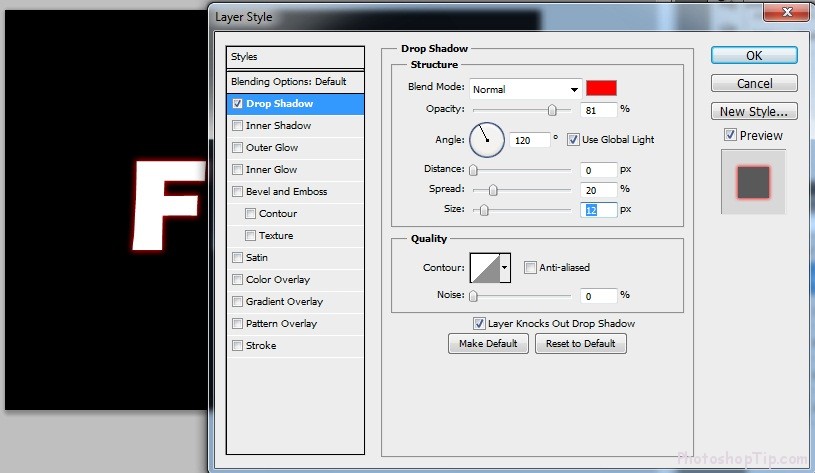Select Blending Options: Default entry
815x473 pixels.
point(295,82)
